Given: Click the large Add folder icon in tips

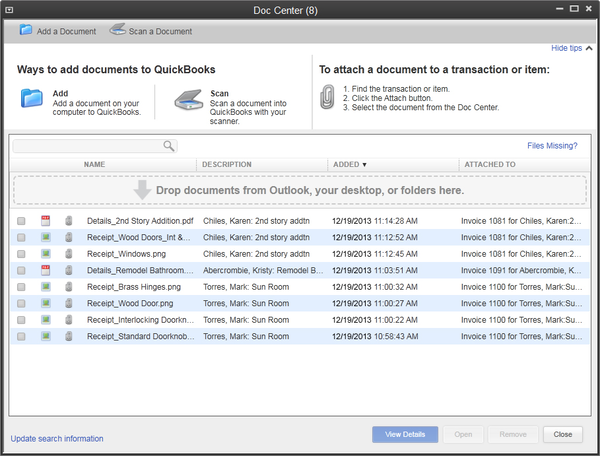Looking at the screenshot, I should pyautogui.click(x=32, y=98).
